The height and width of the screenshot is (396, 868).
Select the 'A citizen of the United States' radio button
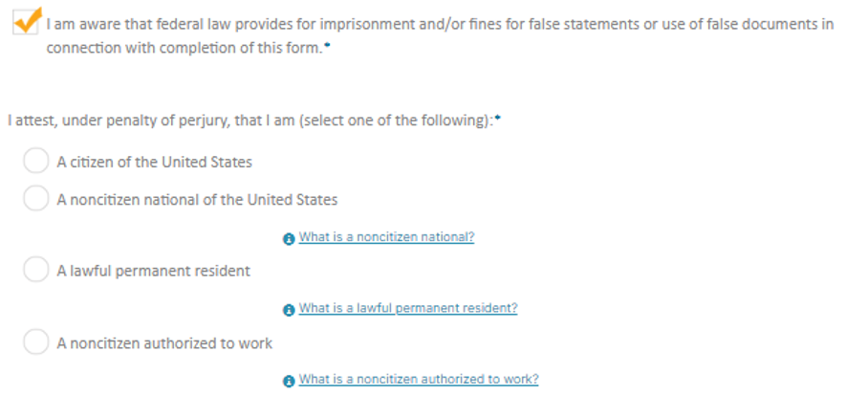tap(35, 162)
